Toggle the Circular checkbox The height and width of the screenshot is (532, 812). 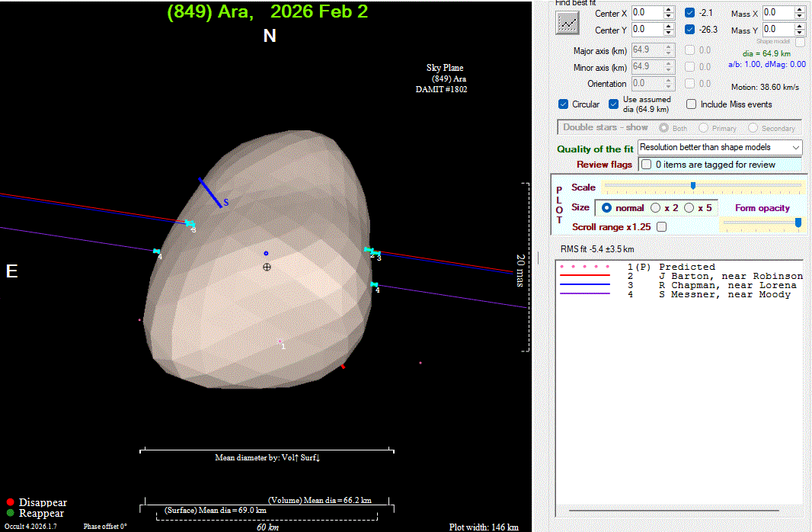pyautogui.click(x=564, y=104)
